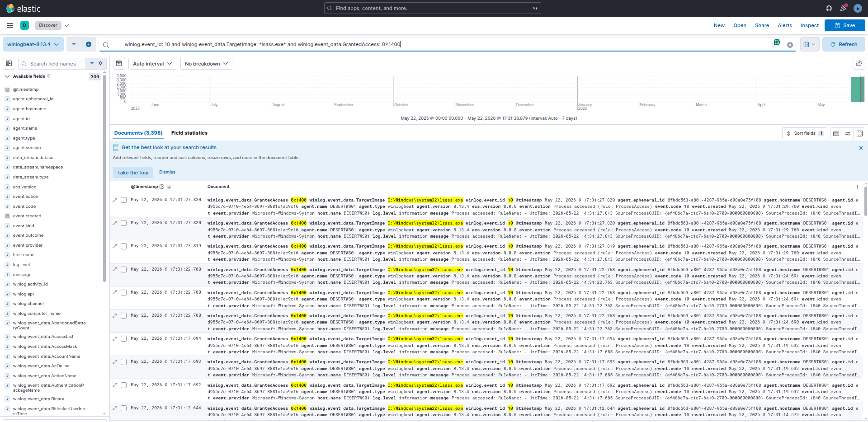This screenshot has width=868, height=422.
Task: Open the user avatar menu
Action: click(x=858, y=8)
